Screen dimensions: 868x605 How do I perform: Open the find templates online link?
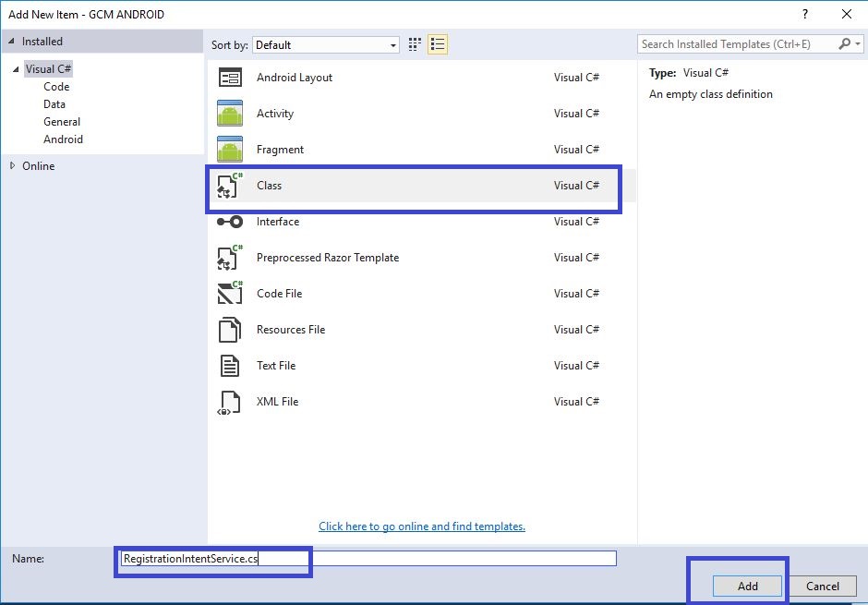click(422, 526)
